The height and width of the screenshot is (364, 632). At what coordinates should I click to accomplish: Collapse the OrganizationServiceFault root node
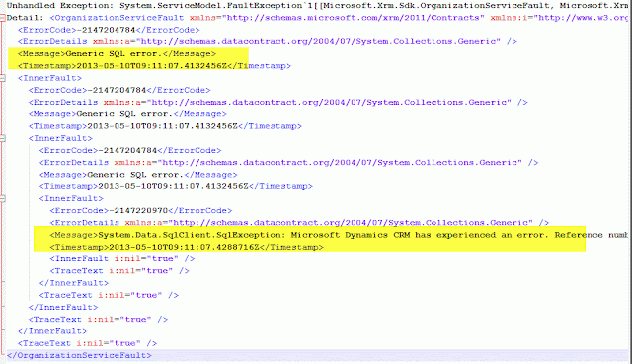[2, 18]
